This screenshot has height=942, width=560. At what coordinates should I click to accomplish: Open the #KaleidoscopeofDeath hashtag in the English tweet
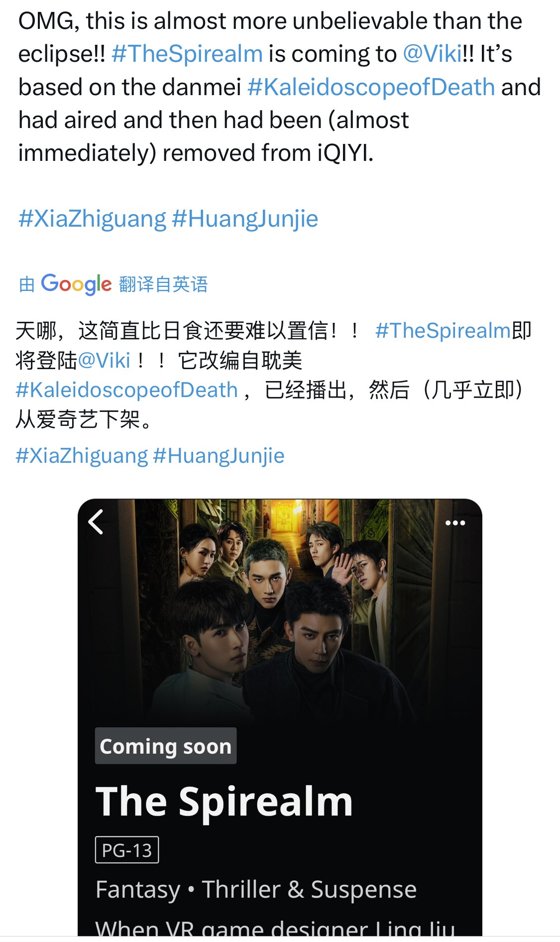coord(371,87)
